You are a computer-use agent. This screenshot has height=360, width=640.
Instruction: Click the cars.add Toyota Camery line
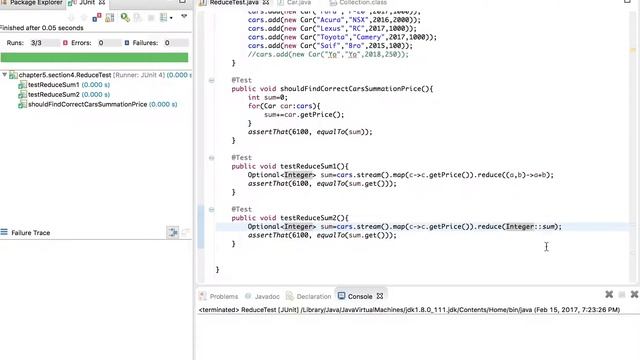coord(342,37)
